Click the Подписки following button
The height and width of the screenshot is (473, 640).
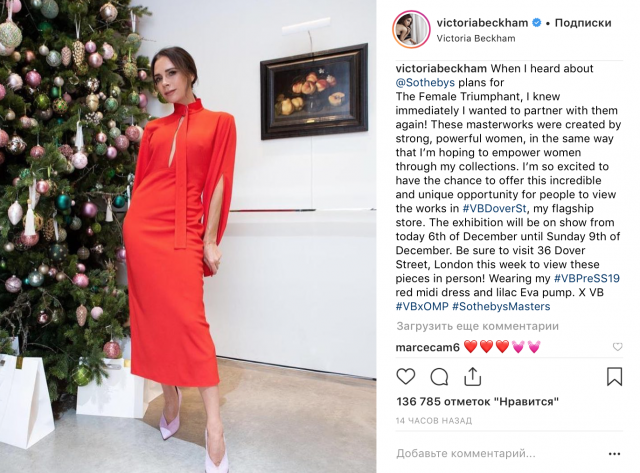pos(583,23)
